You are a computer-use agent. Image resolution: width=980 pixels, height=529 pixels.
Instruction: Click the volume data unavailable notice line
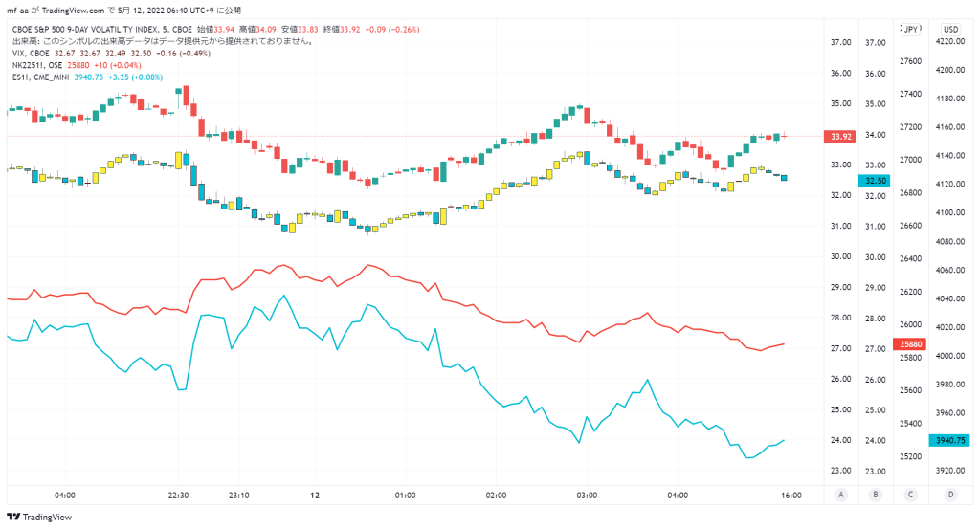click(x=163, y=41)
